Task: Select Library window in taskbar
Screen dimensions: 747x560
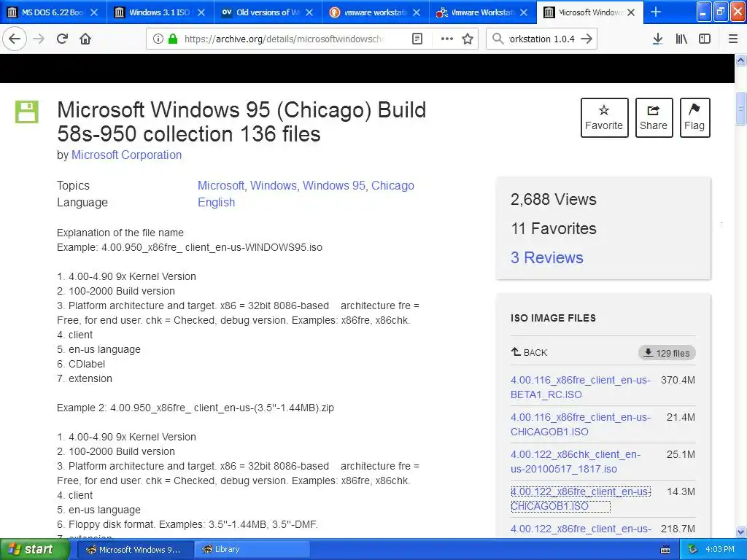Action: (252, 550)
